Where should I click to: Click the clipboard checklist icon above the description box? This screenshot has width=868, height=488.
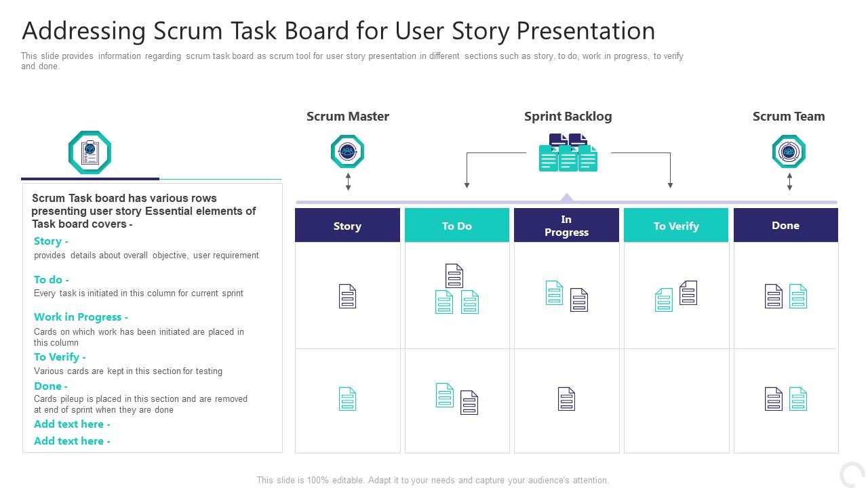coord(90,152)
